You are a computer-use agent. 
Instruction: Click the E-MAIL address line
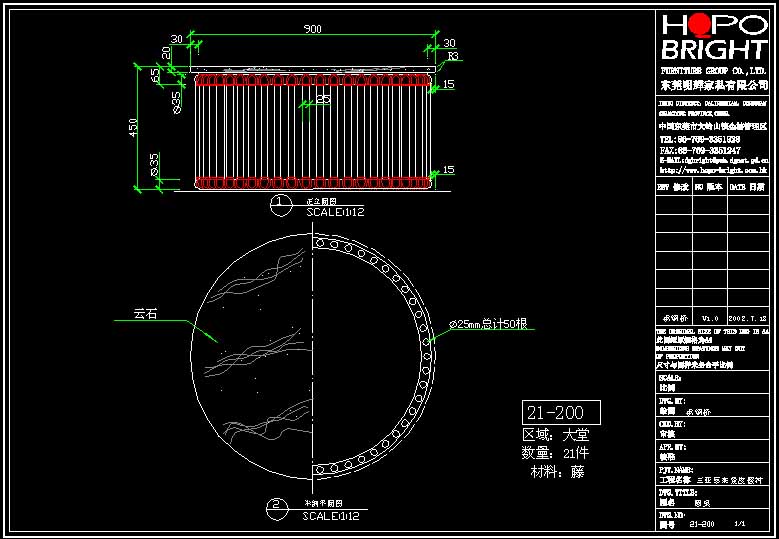point(713,160)
